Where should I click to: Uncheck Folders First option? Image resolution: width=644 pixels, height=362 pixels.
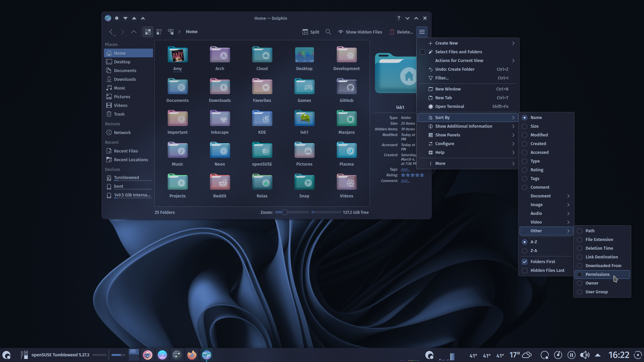546,262
